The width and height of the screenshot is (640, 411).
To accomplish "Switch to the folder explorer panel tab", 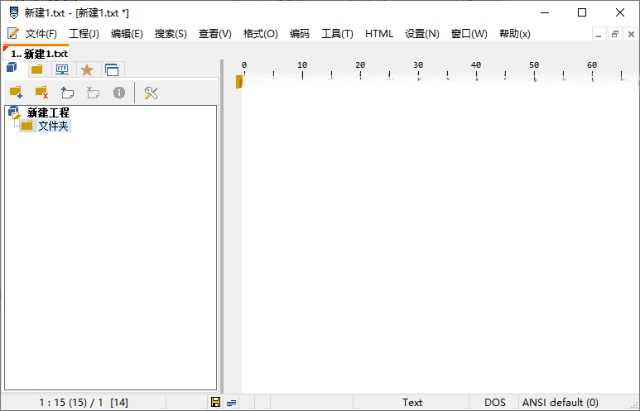I will [37, 70].
